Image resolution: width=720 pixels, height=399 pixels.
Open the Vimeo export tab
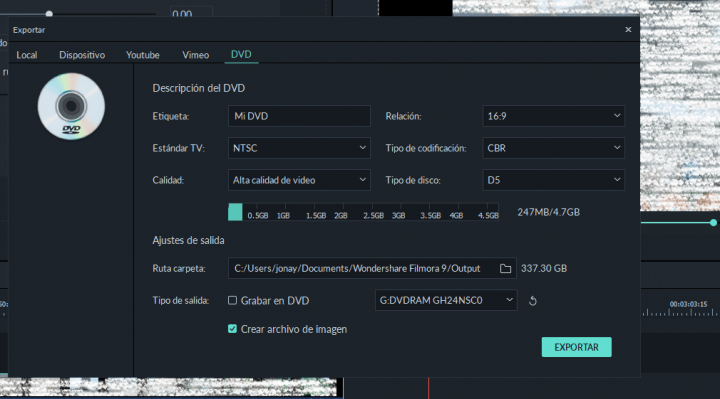[x=196, y=55]
